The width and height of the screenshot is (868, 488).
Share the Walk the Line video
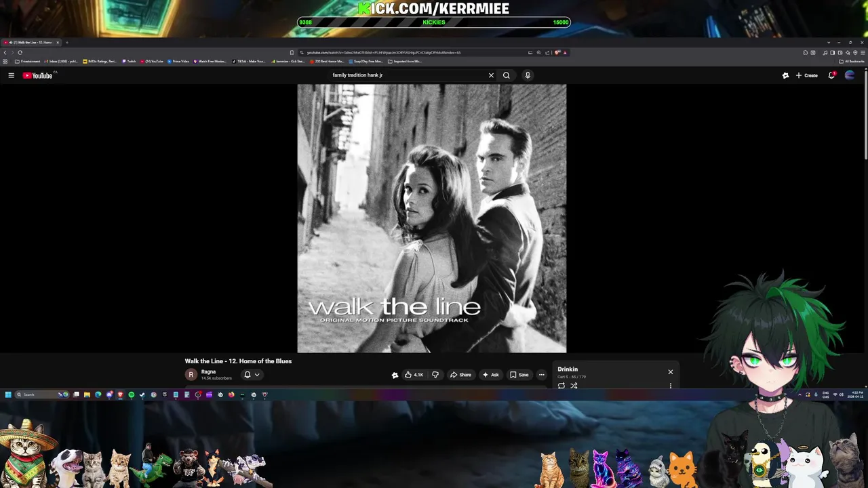460,375
